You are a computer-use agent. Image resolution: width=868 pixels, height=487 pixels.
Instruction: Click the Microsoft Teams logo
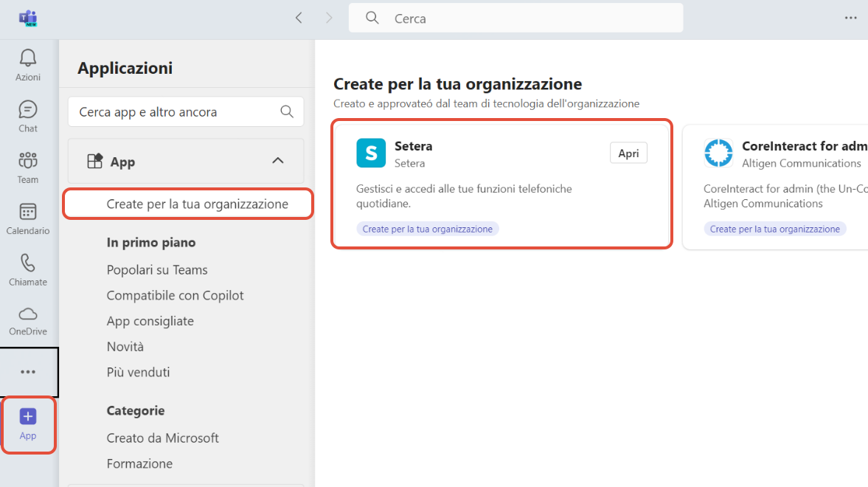(28, 18)
